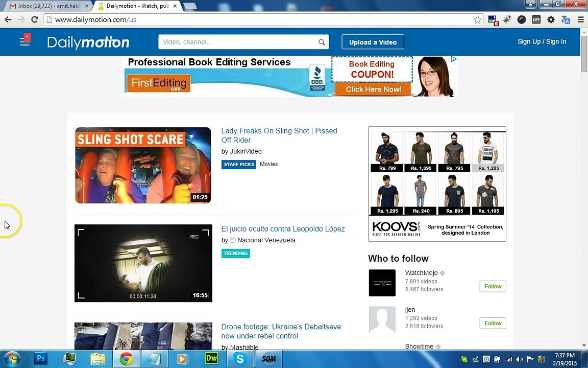The width and height of the screenshot is (588, 368).
Task: Click JukinVideo author link
Action: click(246, 151)
